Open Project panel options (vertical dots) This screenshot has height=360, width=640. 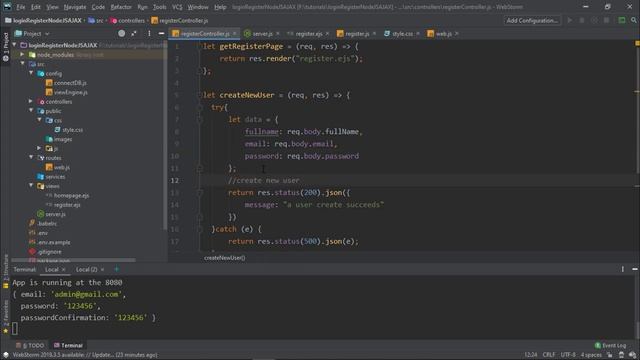coord(149,33)
